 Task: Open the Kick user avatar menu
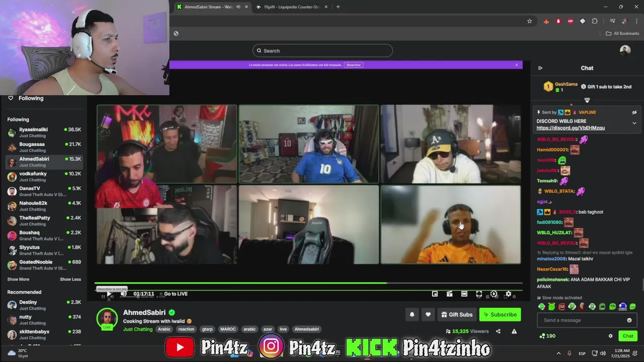pos(625,50)
